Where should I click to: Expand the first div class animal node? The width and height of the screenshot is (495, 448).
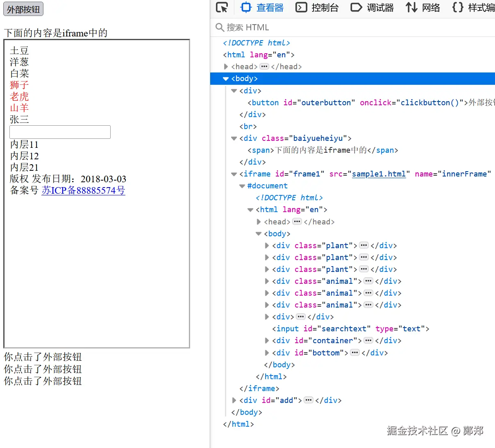tap(267, 281)
